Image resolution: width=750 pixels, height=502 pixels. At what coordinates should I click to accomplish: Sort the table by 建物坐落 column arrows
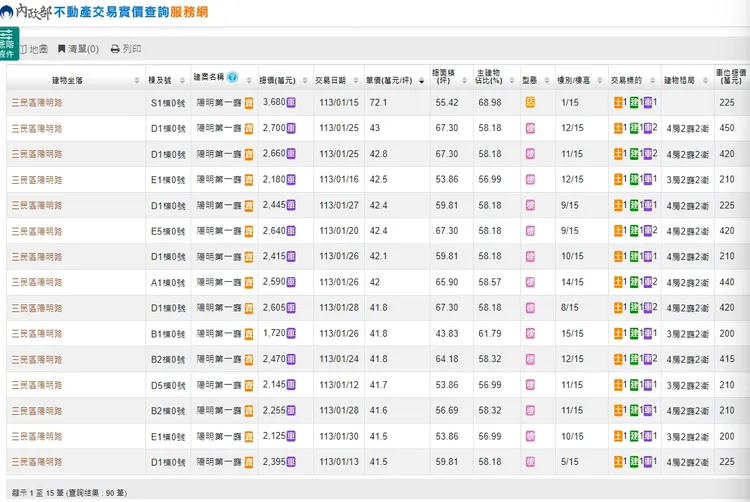coord(137,80)
